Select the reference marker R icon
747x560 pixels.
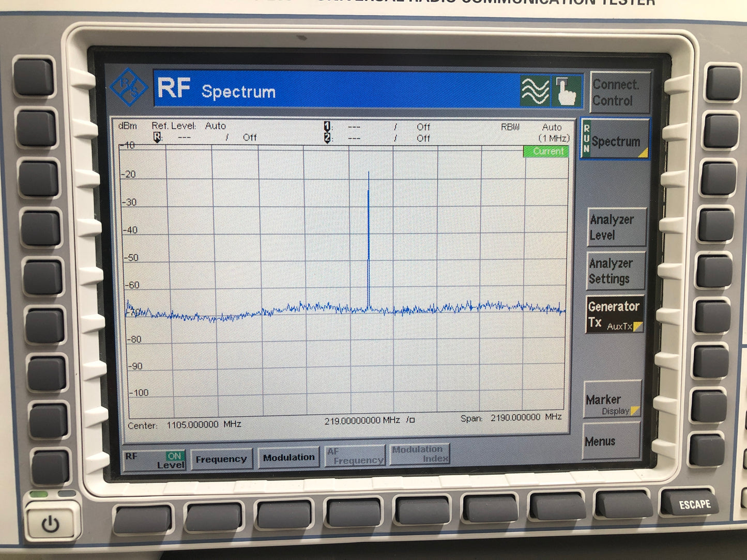click(x=158, y=137)
